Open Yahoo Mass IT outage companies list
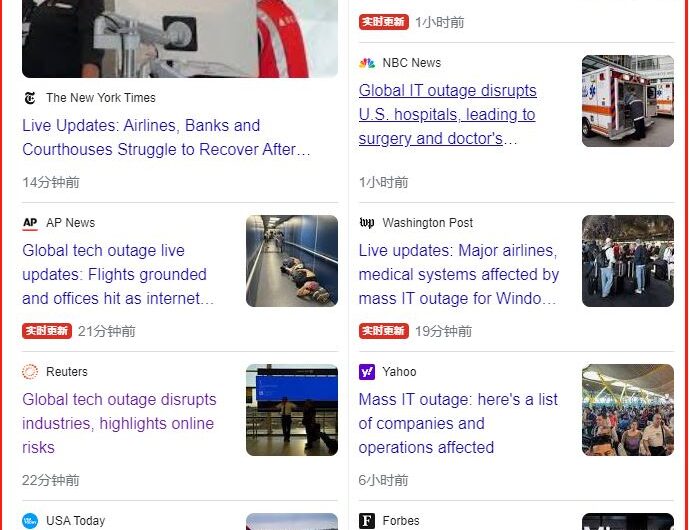 pos(458,423)
